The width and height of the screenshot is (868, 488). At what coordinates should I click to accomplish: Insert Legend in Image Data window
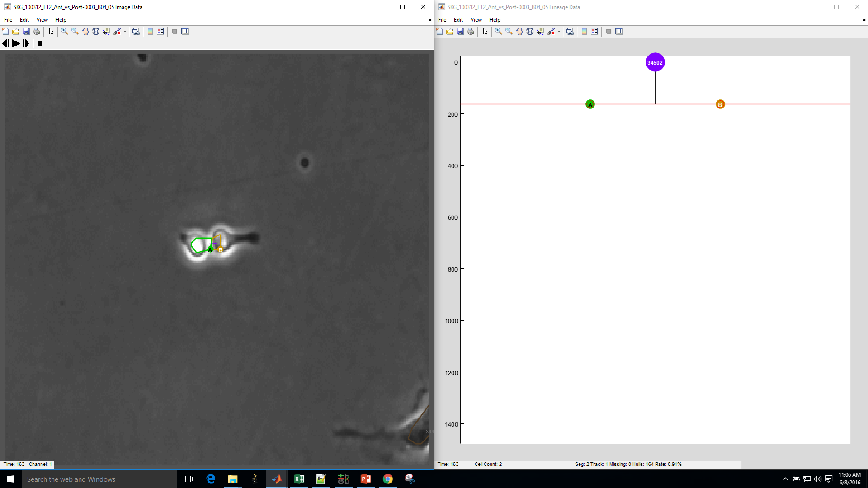pos(160,31)
